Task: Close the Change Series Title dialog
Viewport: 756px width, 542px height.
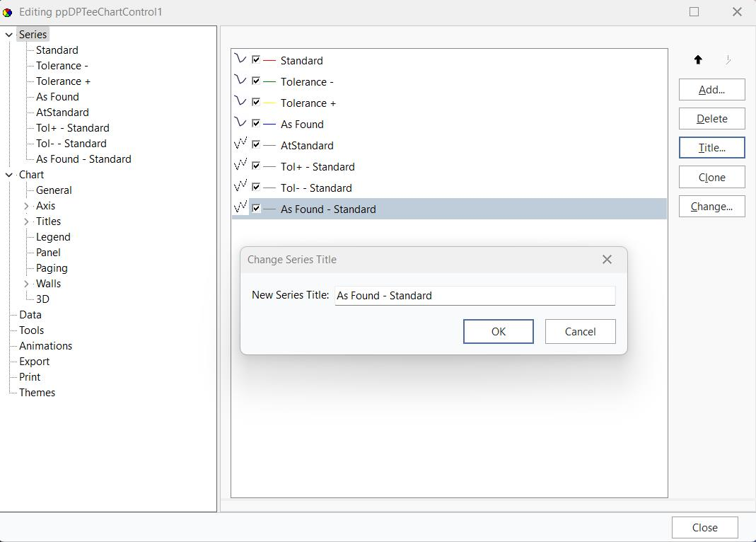Action: tap(607, 260)
